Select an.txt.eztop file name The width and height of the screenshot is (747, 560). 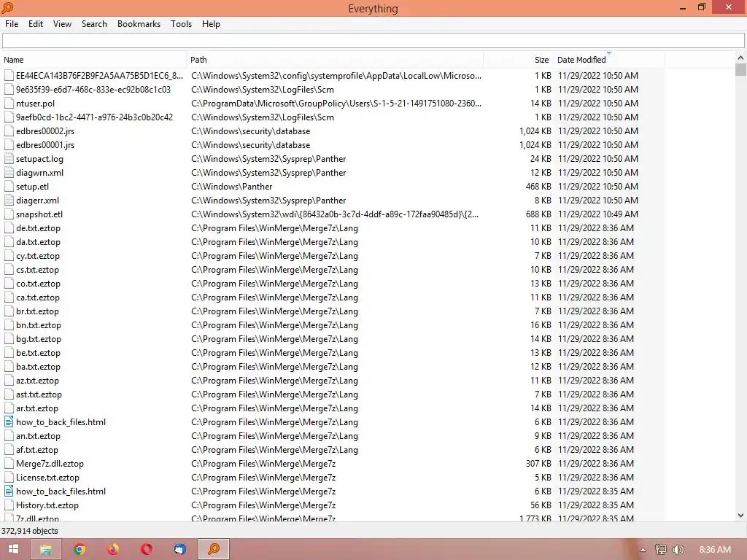coord(38,435)
